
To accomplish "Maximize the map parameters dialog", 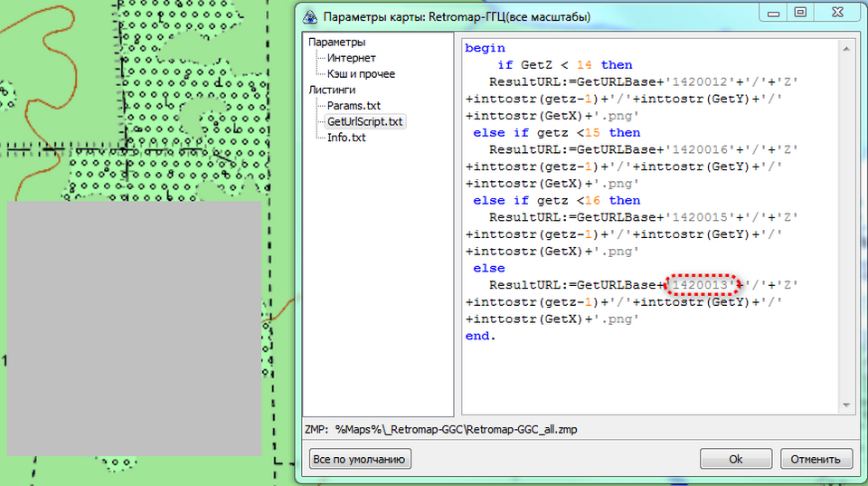I will click(x=800, y=12).
